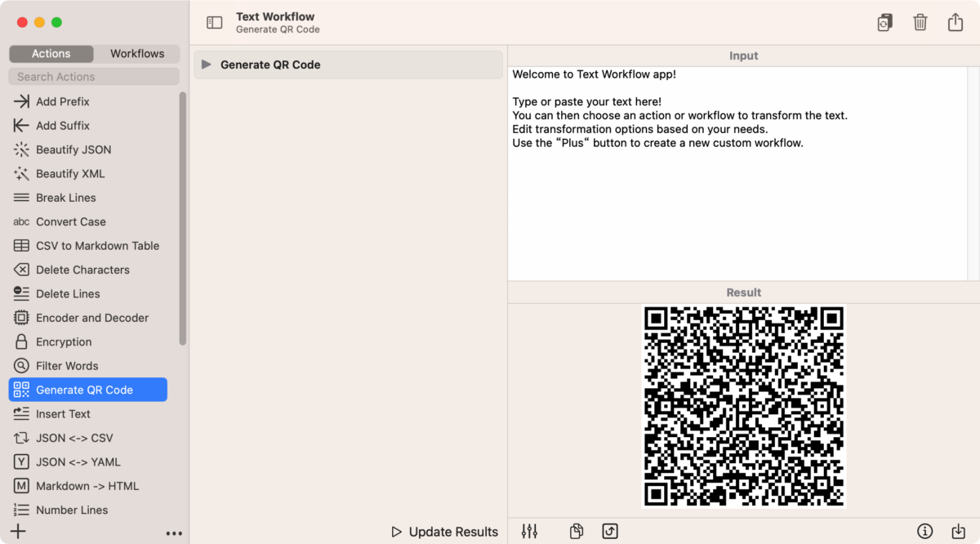Select the Beautify JSON action label
The width and height of the screenshot is (980, 544).
coord(73,149)
